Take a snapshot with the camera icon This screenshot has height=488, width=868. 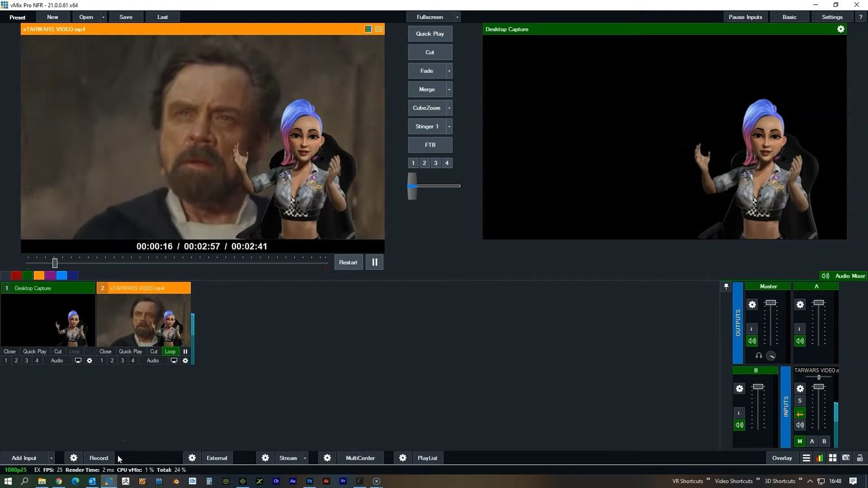pyautogui.click(x=846, y=458)
